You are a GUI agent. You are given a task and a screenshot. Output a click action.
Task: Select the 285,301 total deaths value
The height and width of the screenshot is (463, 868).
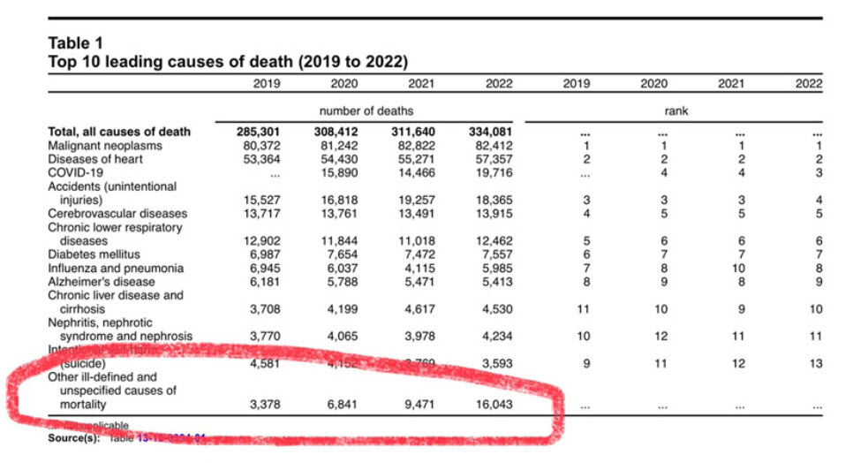pos(256,132)
